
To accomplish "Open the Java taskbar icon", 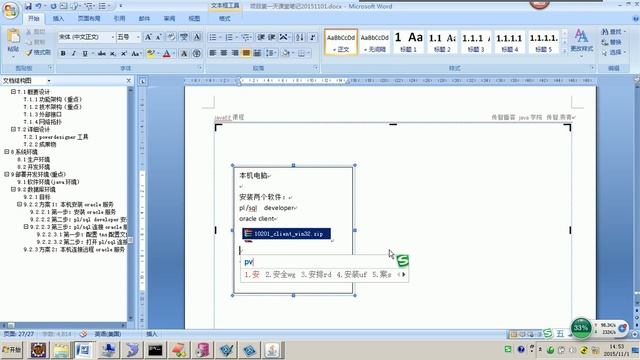I will [272, 350].
